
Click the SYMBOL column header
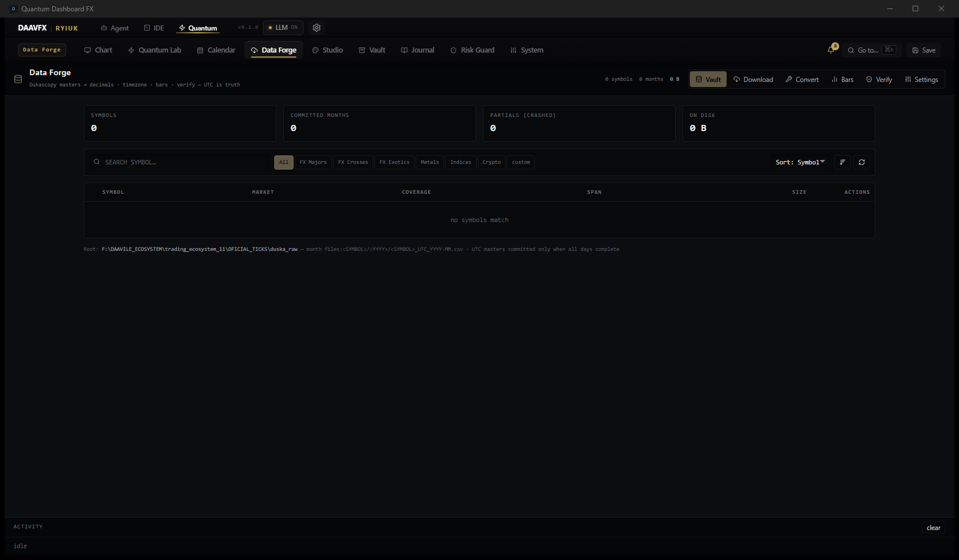click(113, 192)
